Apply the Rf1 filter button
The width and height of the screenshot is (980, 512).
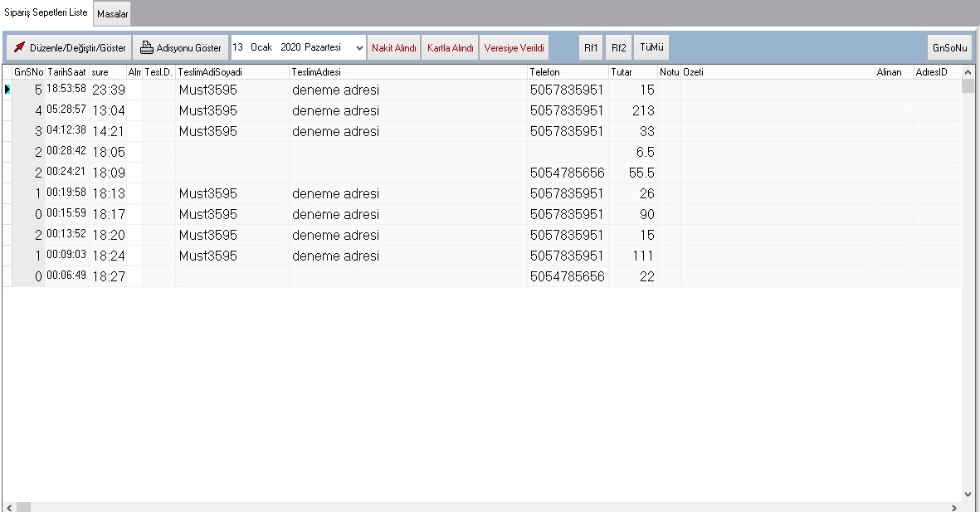click(591, 48)
